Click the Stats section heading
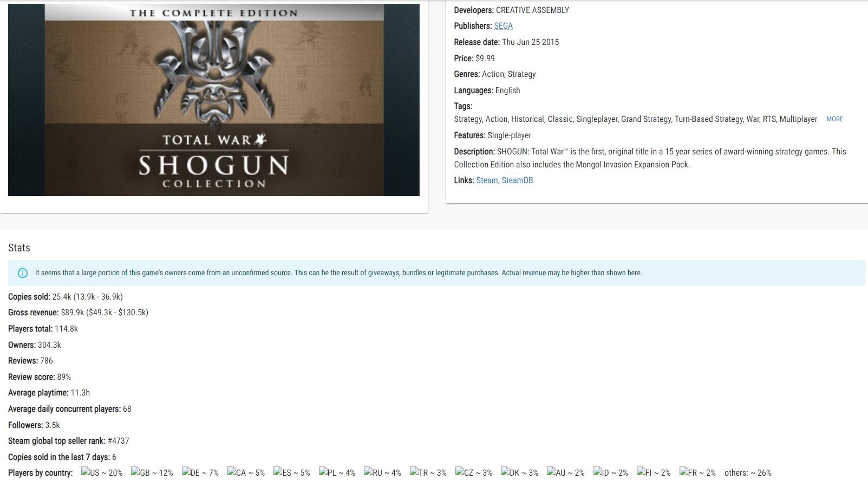The image size is (868, 480). (x=19, y=248)
